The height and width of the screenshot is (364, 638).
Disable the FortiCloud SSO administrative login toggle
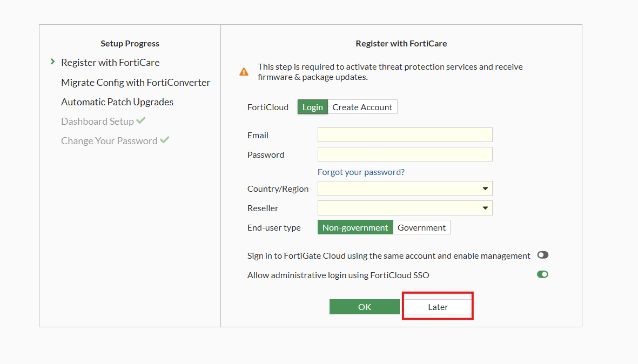(542, 274)
